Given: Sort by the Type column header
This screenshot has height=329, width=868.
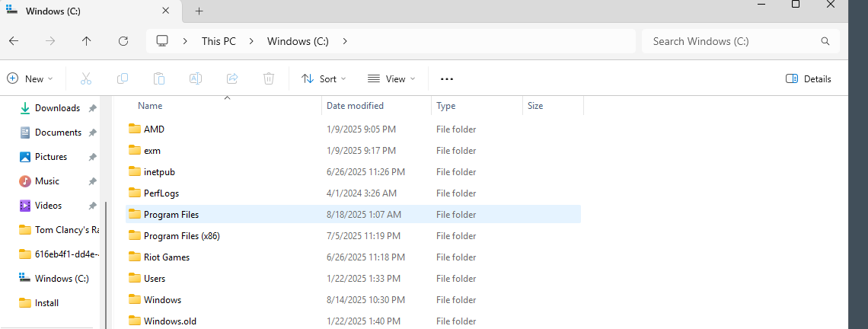Looking at the screenshot, I should 445,106.
